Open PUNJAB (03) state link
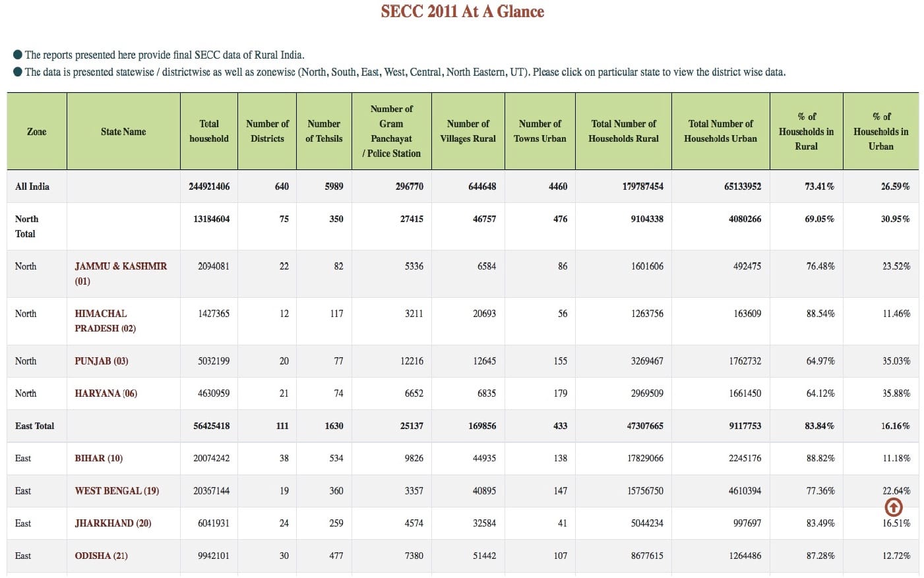 click(102, 361)
